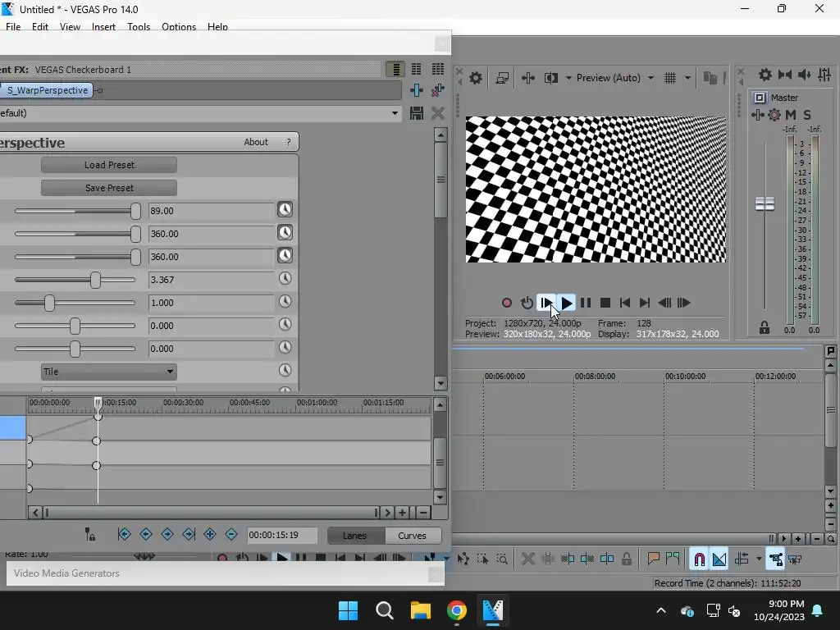Click the plugin help question mark
The height and width of the screenshot is (630, 840).
(x=289, y=142)
